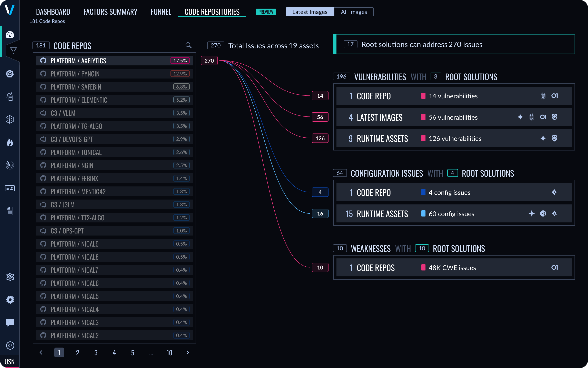Open the atom icon in sidebar
588x368 pixels.
click(10, 277)
